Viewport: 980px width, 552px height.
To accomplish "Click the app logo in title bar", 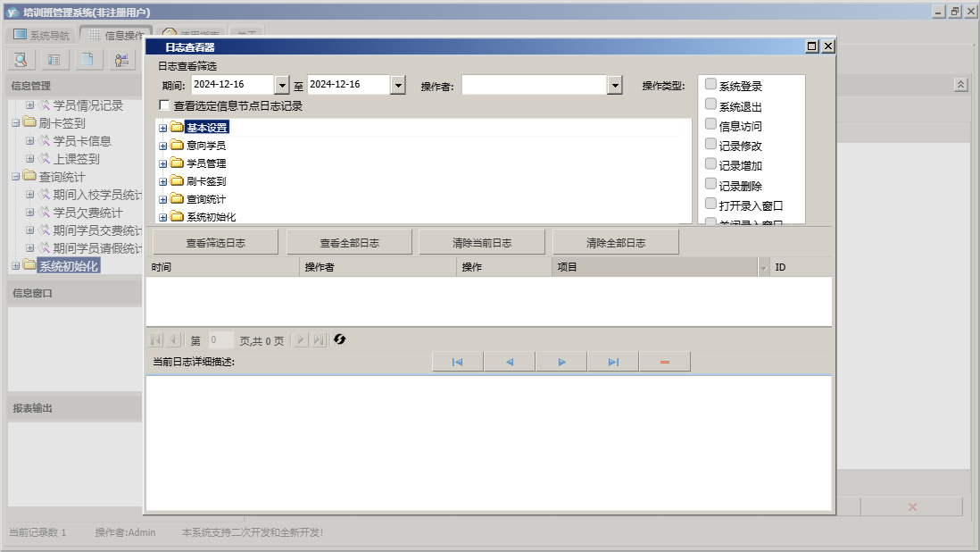I will click(12, 12).
